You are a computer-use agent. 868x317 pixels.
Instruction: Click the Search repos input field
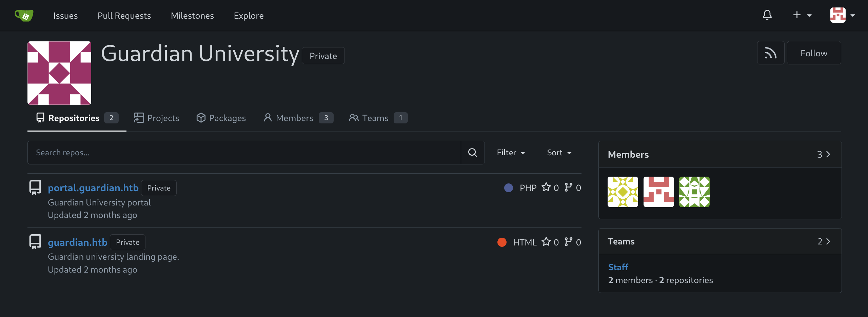[x=244, y=153]
